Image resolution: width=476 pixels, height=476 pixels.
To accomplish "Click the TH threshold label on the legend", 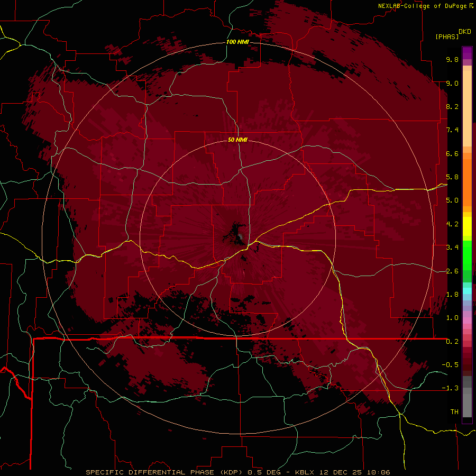I will [x=454, y=412].
